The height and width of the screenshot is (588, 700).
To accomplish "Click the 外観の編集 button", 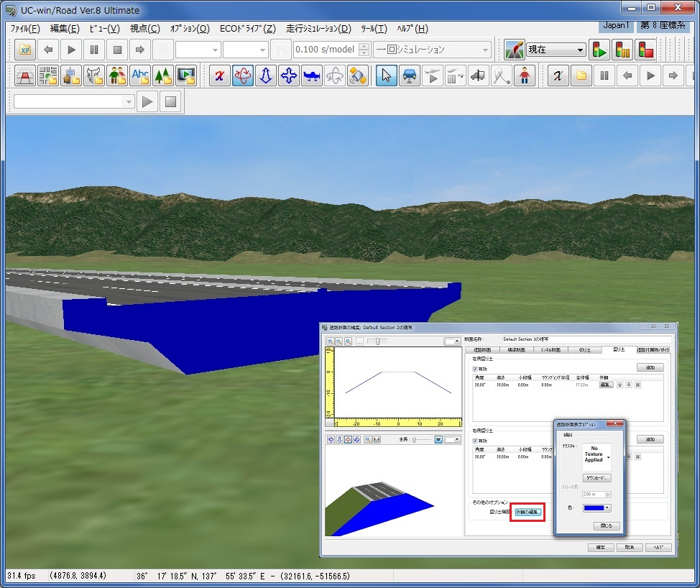I will tap(528, 513).
